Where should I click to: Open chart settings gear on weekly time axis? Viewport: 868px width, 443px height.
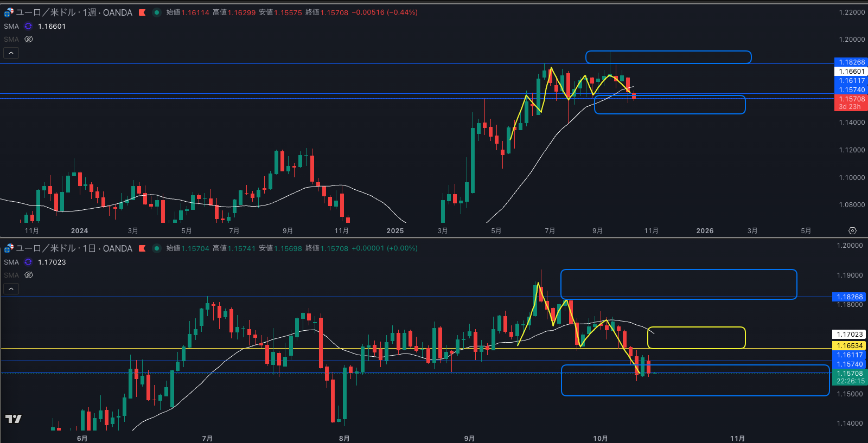click(852, 231)
